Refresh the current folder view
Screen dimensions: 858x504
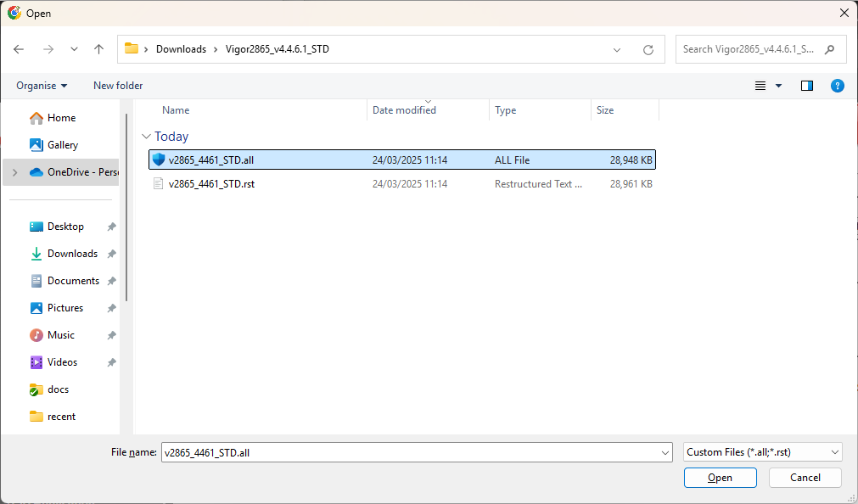coord(648,49)
